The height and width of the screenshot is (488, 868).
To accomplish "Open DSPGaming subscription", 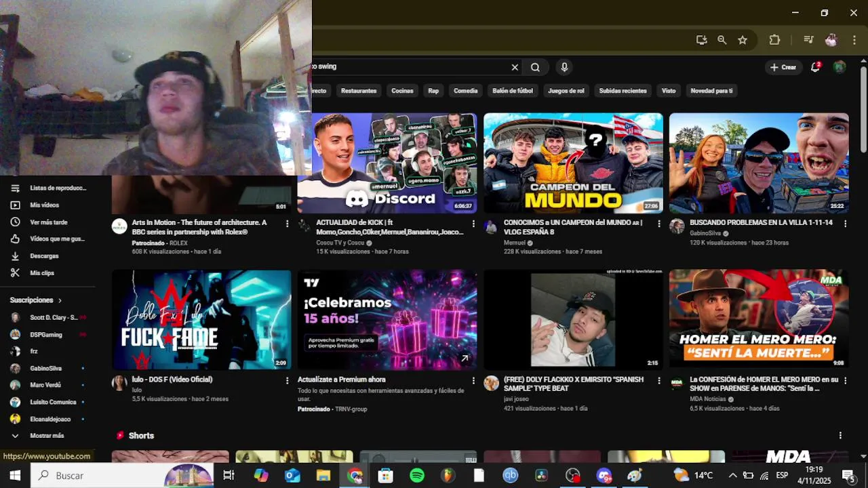I will (49, 334).
